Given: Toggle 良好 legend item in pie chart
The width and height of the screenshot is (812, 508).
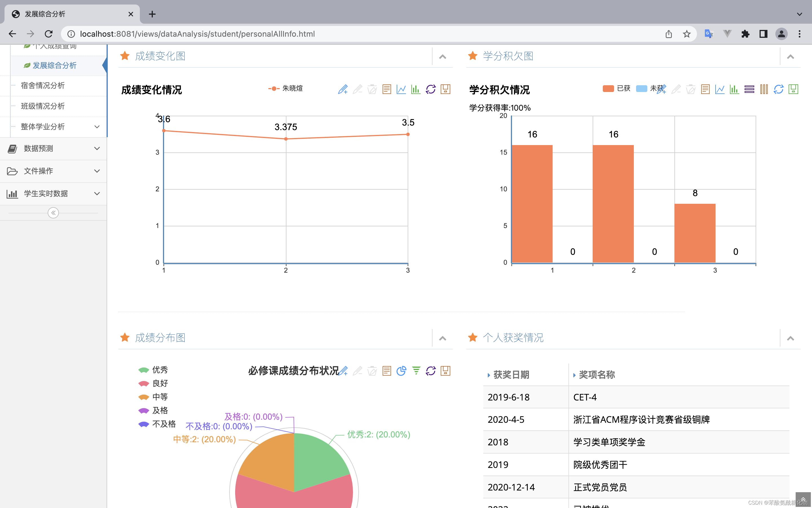Looking at the screenshot, I should [153, 383].
